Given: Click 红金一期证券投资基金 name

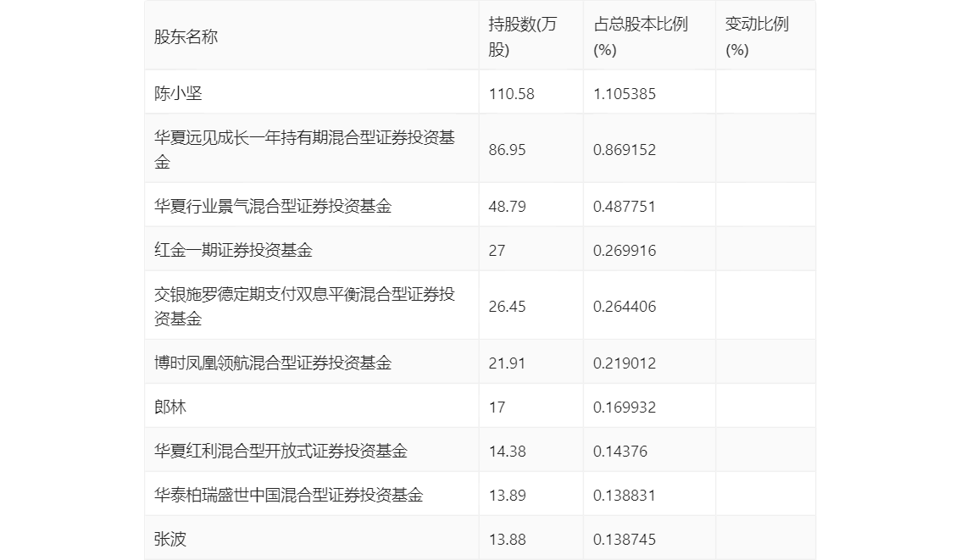Looking at the screenshot, I should tap(233, 250).
